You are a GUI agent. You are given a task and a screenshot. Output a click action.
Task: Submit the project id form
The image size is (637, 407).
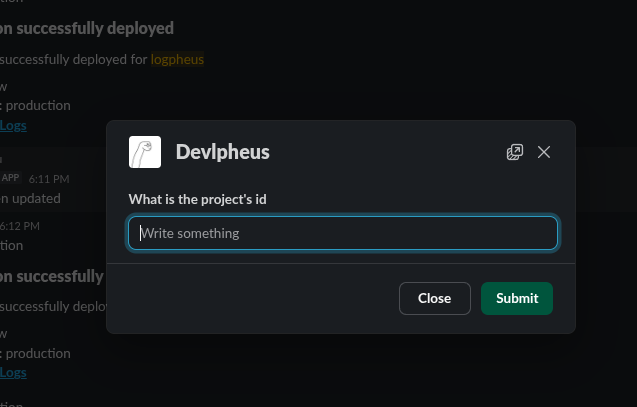coord(516,298)
